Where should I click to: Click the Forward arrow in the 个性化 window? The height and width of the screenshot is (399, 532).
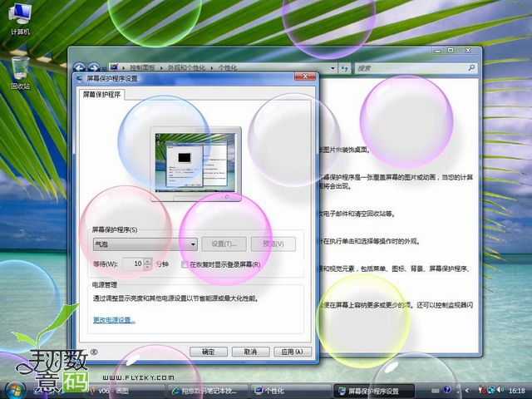click(93, 68)
